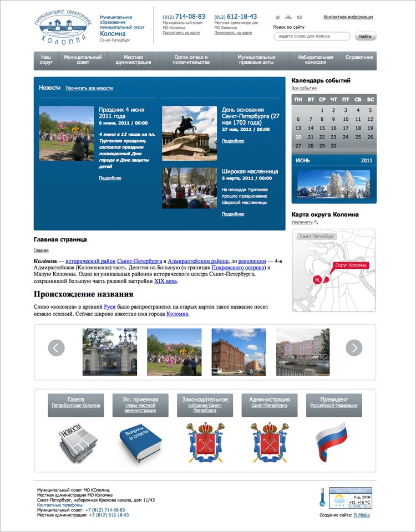Click Посмотреть на карте under Местная администрация
The image size is (416, 532).
click(x=233, y=33)
